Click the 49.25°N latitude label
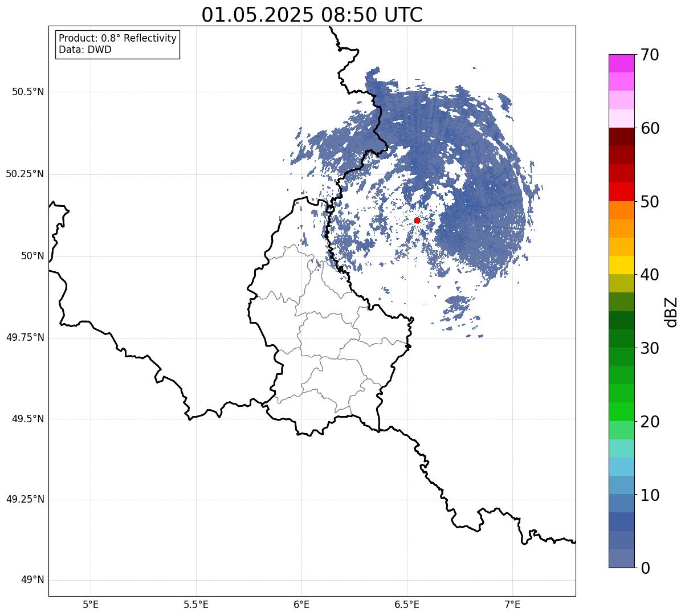The height and width of the screenshot is (616, 685). point(25,499)
